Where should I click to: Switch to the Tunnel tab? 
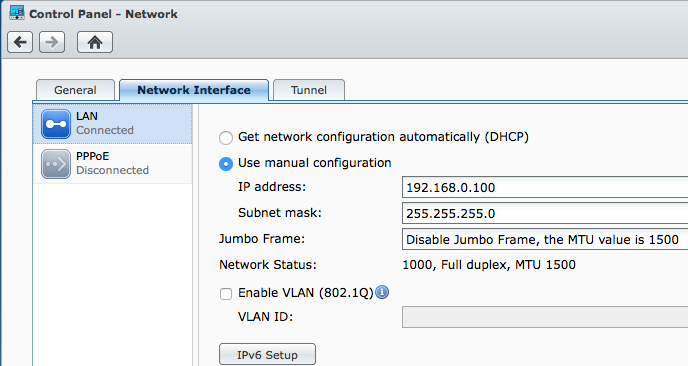click(309, 90)
